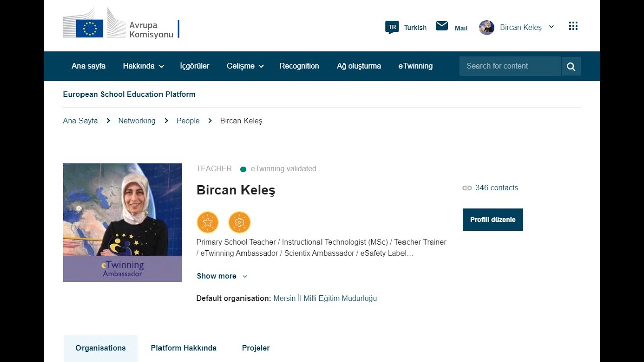Expand the Hakkında dropdown menu

tap(143, 66)
